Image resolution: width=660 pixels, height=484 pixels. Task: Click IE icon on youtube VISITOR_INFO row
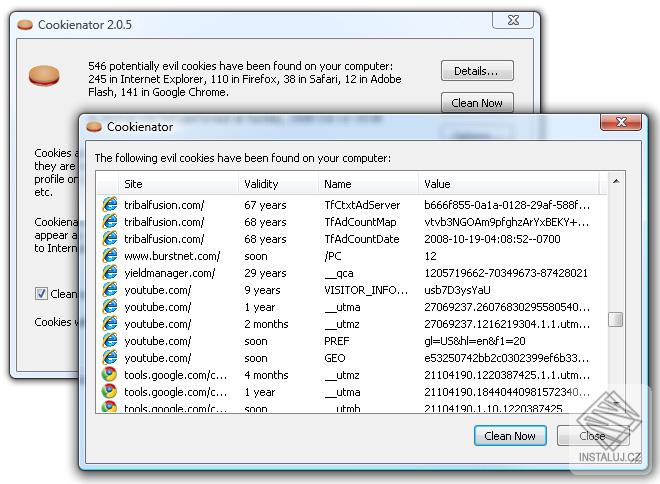pos(110,290)
